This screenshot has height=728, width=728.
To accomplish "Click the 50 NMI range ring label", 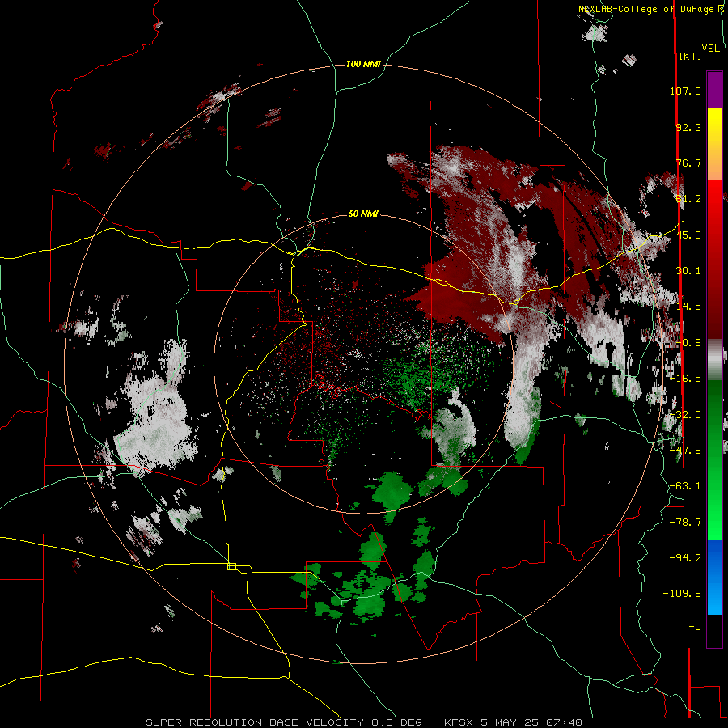I will coord(363,214).
